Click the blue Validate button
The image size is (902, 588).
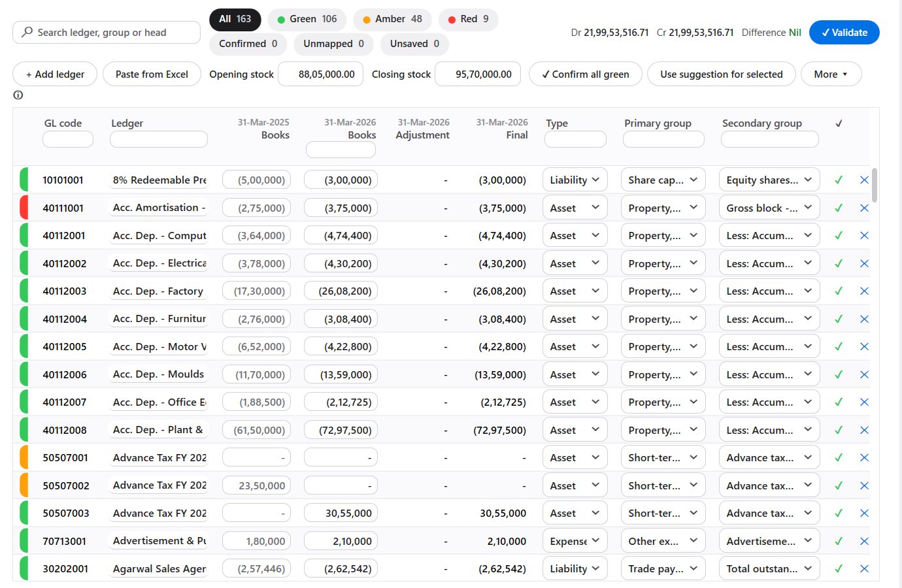click(844, 33)
